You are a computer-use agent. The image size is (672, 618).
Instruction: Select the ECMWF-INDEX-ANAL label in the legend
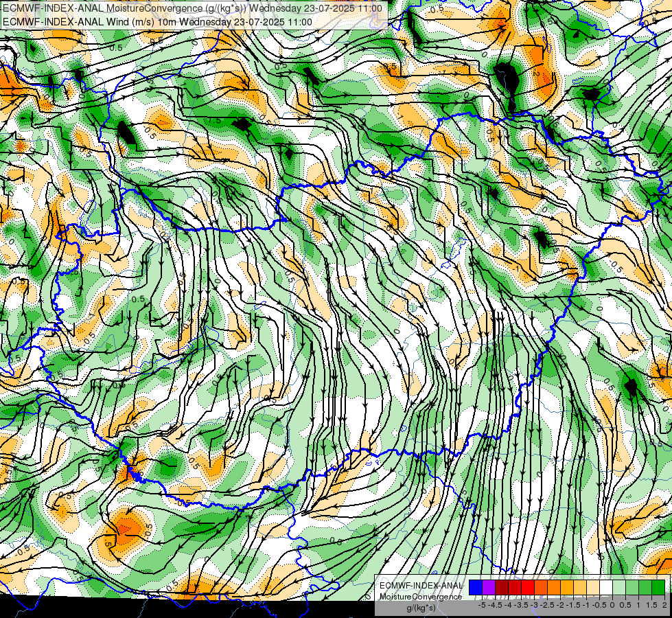421,586
